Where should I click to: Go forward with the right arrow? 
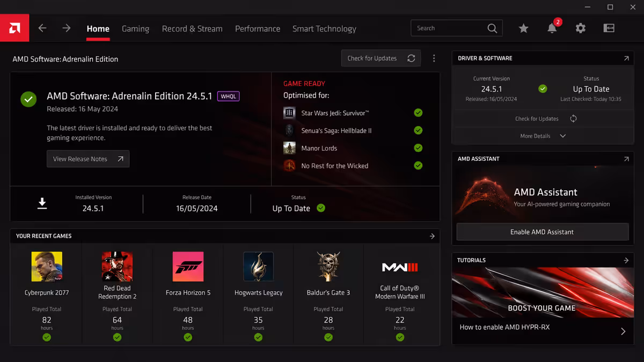pos(66,28)
